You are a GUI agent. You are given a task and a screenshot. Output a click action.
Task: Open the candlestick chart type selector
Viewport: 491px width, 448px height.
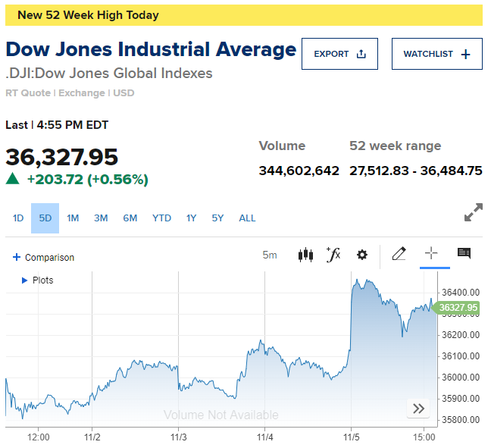coord(305,255)
